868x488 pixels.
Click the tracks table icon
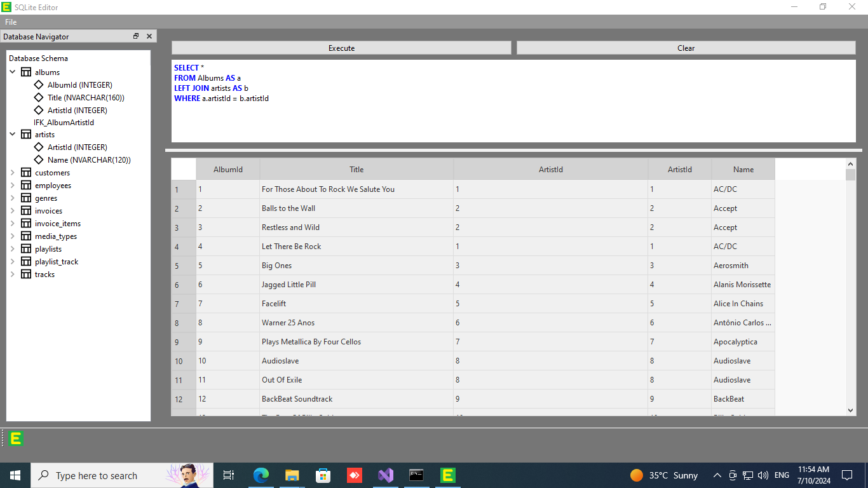[25, 274]
